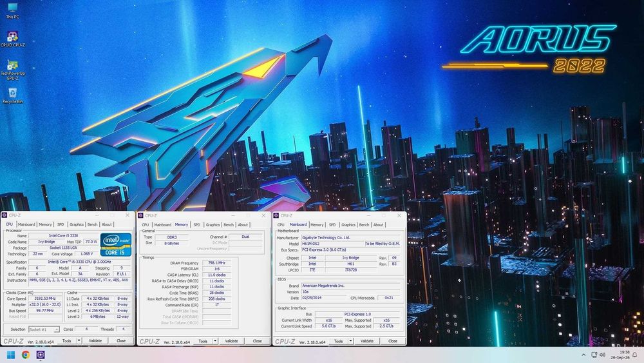Image resolution: width=644 pixels, height=363 pixels.
Task: Click the Tools button in the CPU-tab window
Action: 66,341
